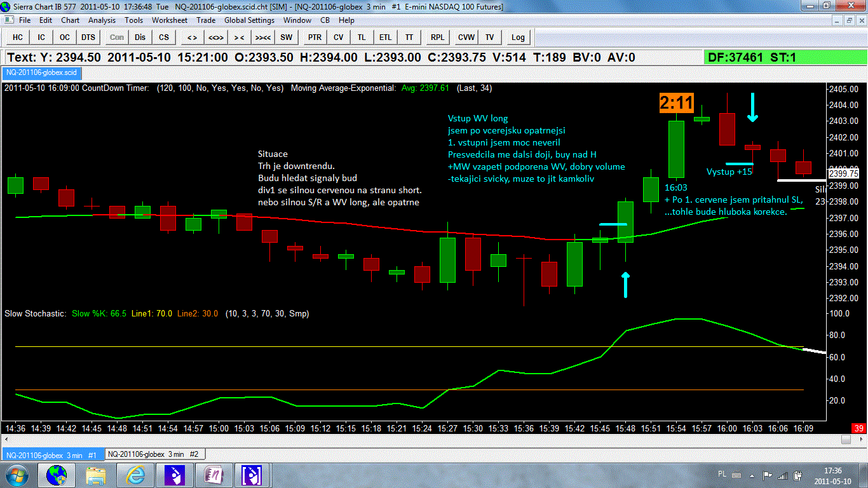The height and width of the screenshot is (488, 868).
Task: Click the CS toolbar button
Action: point(164,37)
